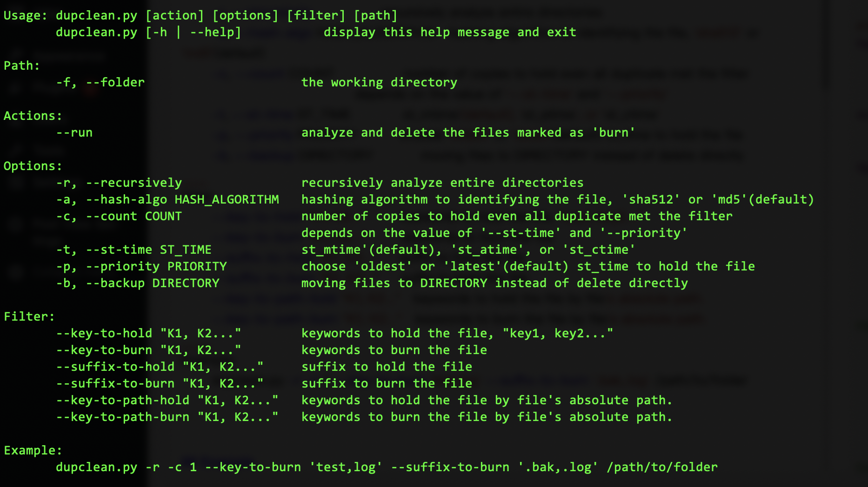Click the 'Usage:' label on first line

point(25,16)
